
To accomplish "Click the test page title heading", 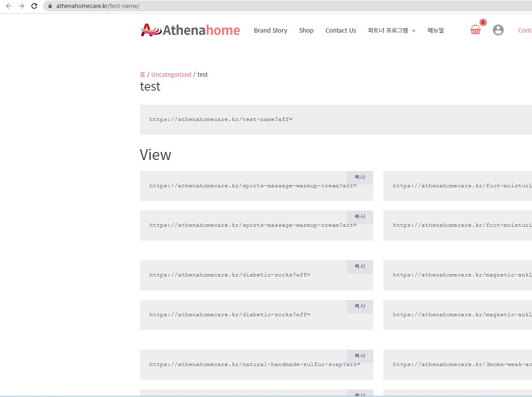I will 150,87.
